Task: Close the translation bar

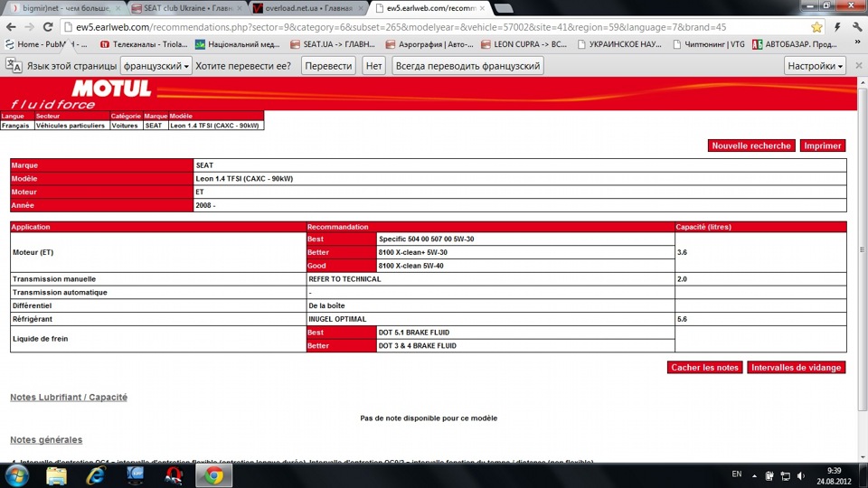Action: pos(859,65)
